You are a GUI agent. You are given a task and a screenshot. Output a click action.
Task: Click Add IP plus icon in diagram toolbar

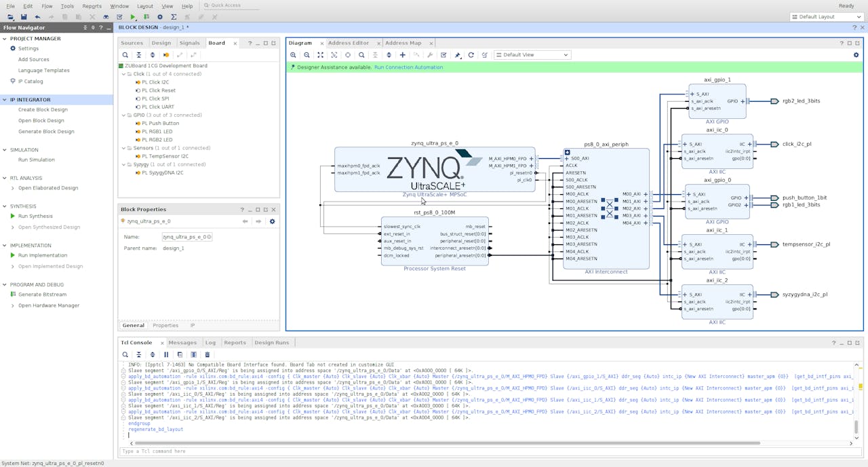(x=402, y=55)
